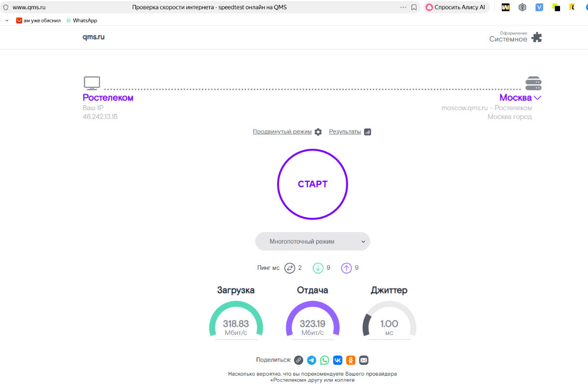Share result via Telegram icon
This screenshot has height=384, width=588.
312,360
